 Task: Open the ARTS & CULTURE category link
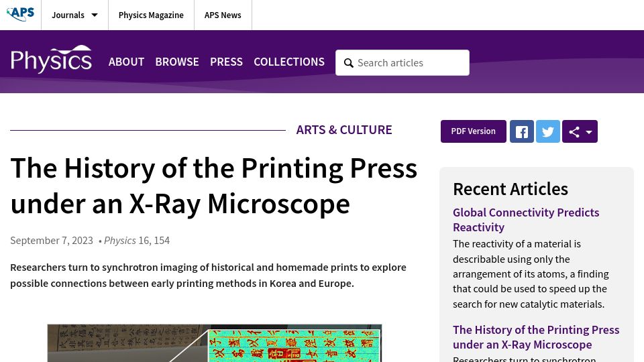point(344,129)
